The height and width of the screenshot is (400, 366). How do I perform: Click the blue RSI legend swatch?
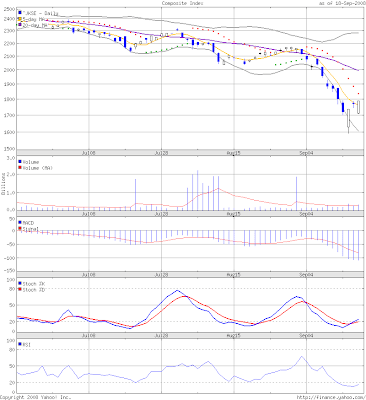click(x=20, y=344)
